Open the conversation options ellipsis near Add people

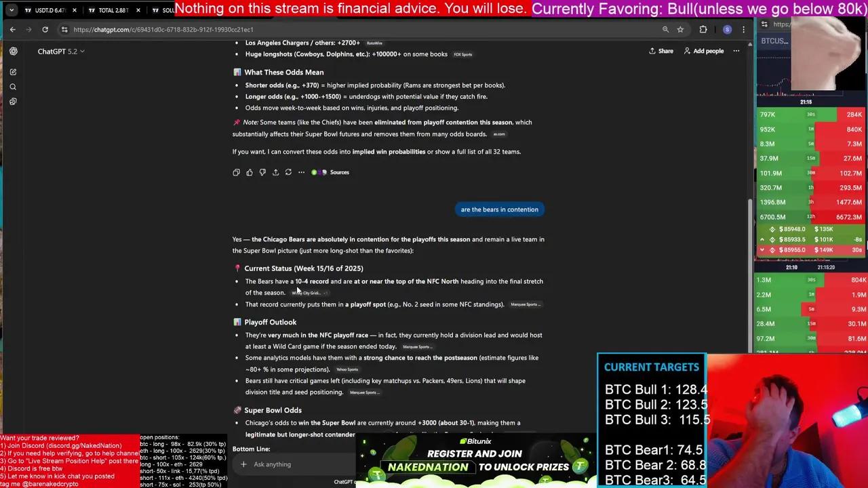point(736,51)
